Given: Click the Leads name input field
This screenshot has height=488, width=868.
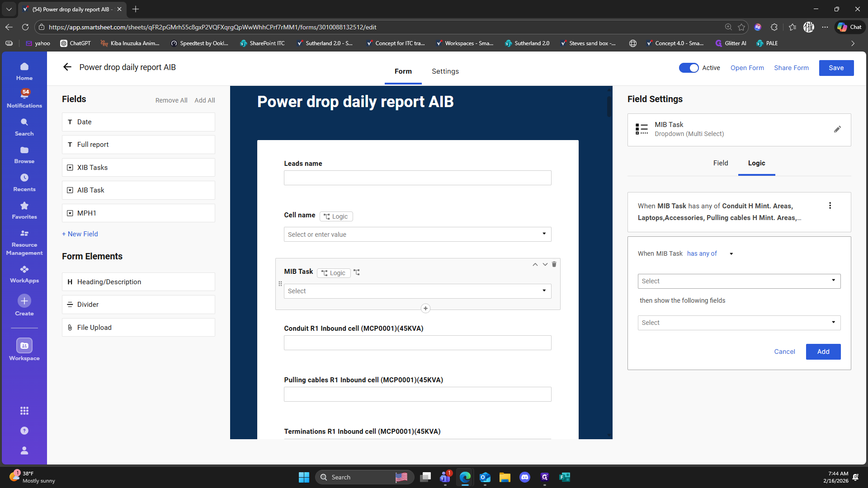Looking at the screenshot, I should pyautogui.click(x=417, y=178).
